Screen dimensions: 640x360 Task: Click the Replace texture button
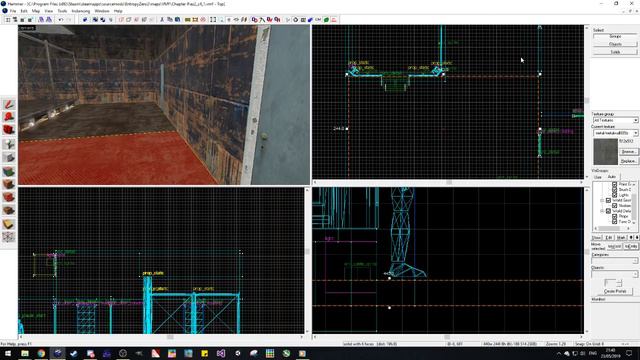pos(628,161)
